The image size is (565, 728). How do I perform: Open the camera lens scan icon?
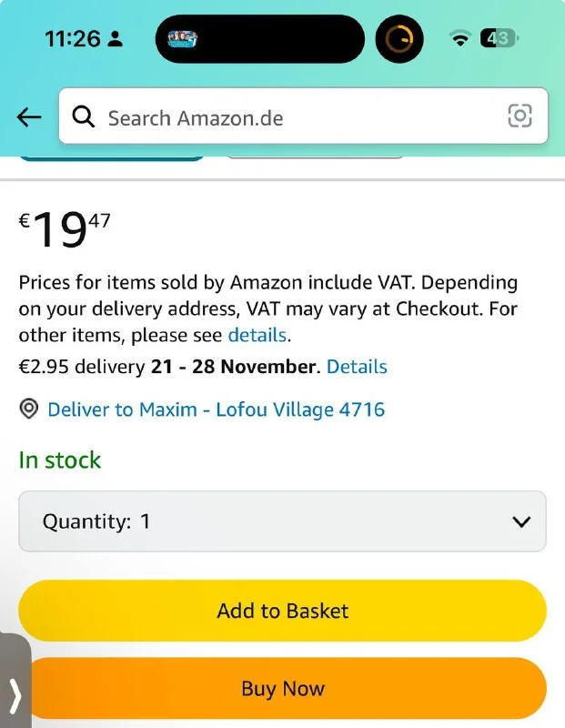pyautogui.click(x=520, y=116)
